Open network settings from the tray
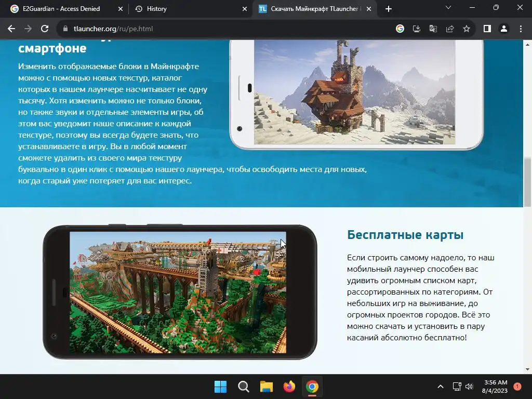Image resolution: width=532 pixels, height=399 pixels. tap(457, 387)
